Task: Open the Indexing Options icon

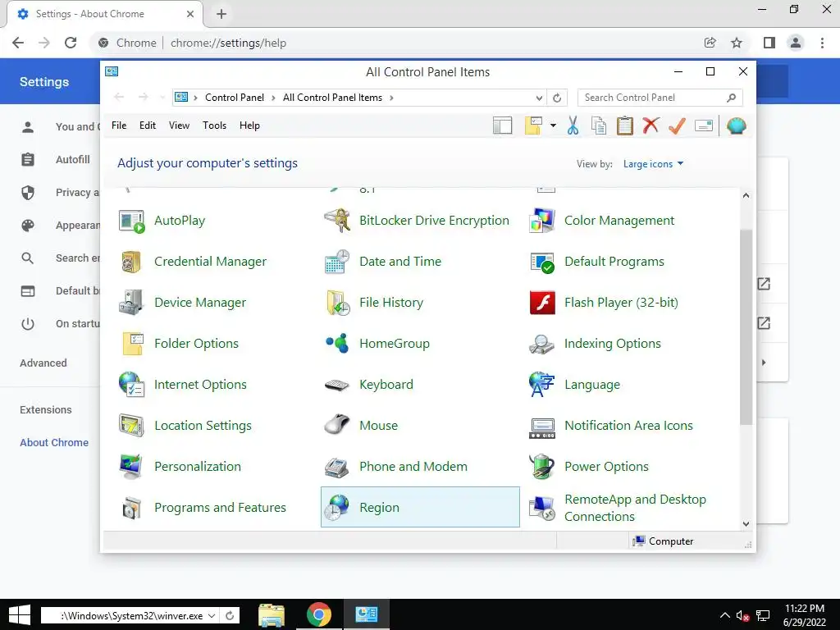Action: (541, 344)
